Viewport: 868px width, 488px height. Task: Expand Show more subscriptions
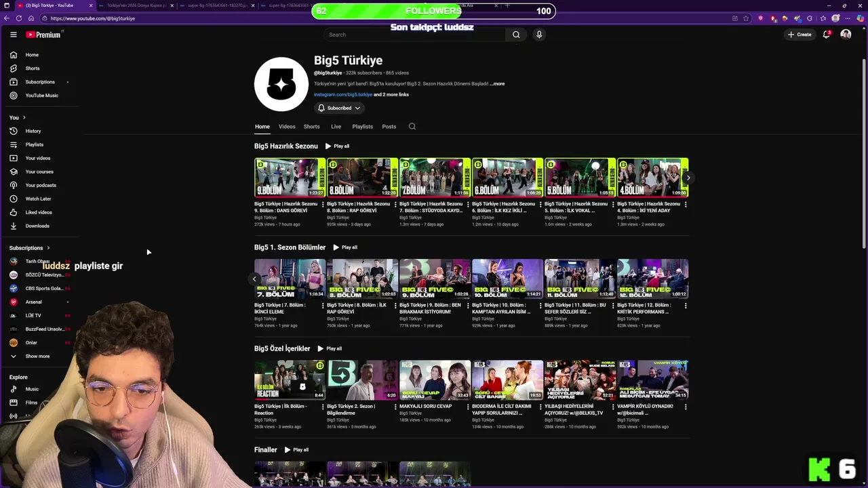41,356
